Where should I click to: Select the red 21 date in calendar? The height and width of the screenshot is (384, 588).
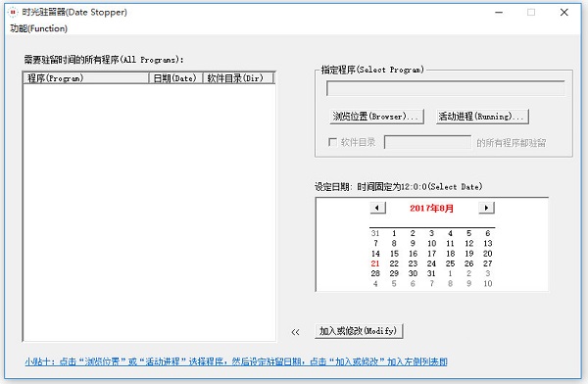(x=375, y=264)
